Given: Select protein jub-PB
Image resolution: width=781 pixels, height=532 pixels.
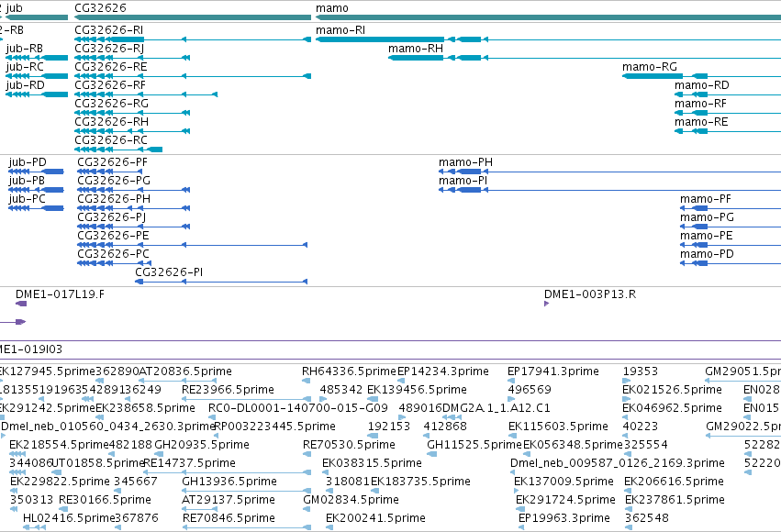Looking at the screenshot, I should point(27,181).
